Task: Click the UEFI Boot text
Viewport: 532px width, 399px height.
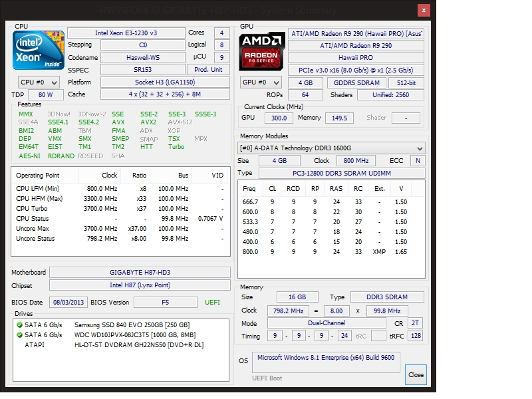Action: pyautogui.click(x=267, y=378)
